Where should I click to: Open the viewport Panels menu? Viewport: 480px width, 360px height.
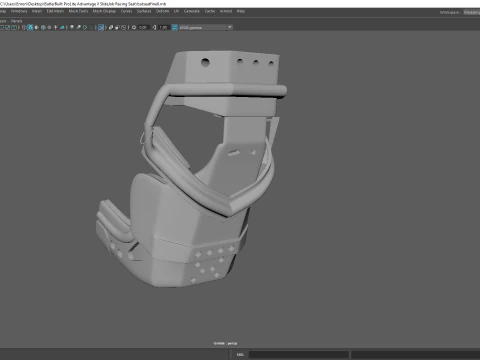coord(17,21)
